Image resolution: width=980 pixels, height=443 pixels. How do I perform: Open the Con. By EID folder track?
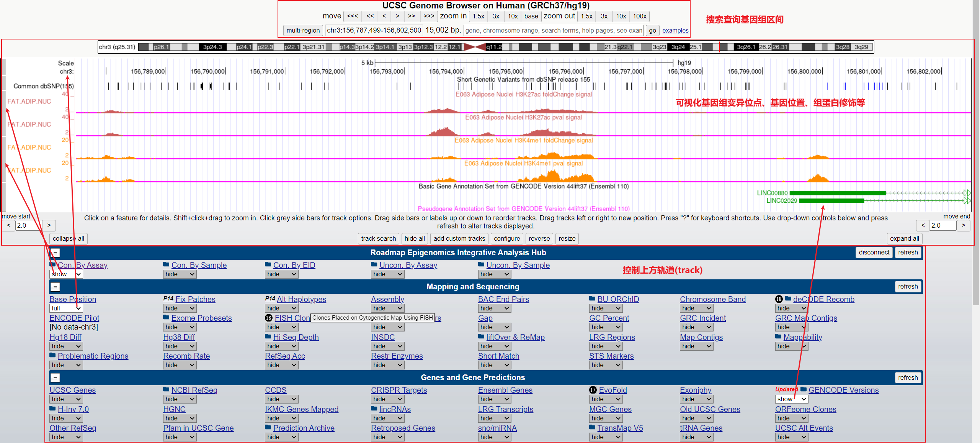tap(294, 265)
